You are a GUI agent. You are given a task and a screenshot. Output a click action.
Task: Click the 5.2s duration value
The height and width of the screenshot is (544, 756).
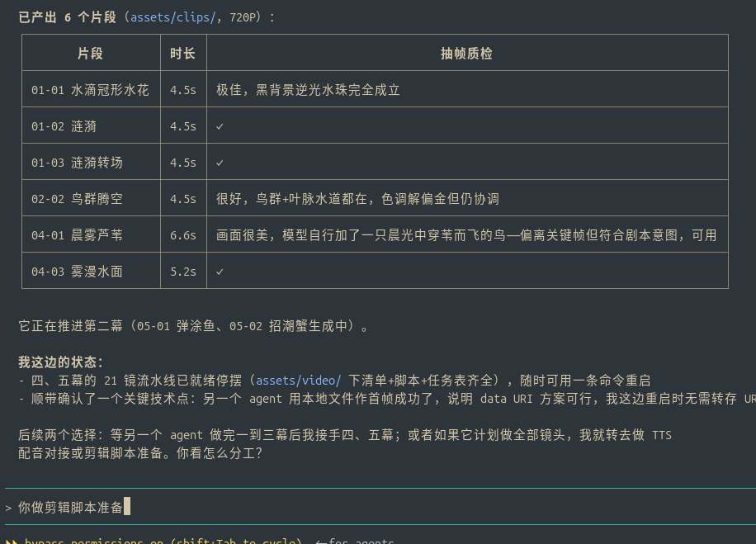(182, 272)
